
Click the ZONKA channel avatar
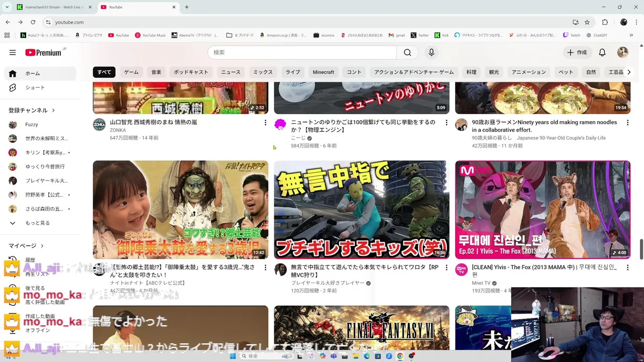[x=99, y=125]
